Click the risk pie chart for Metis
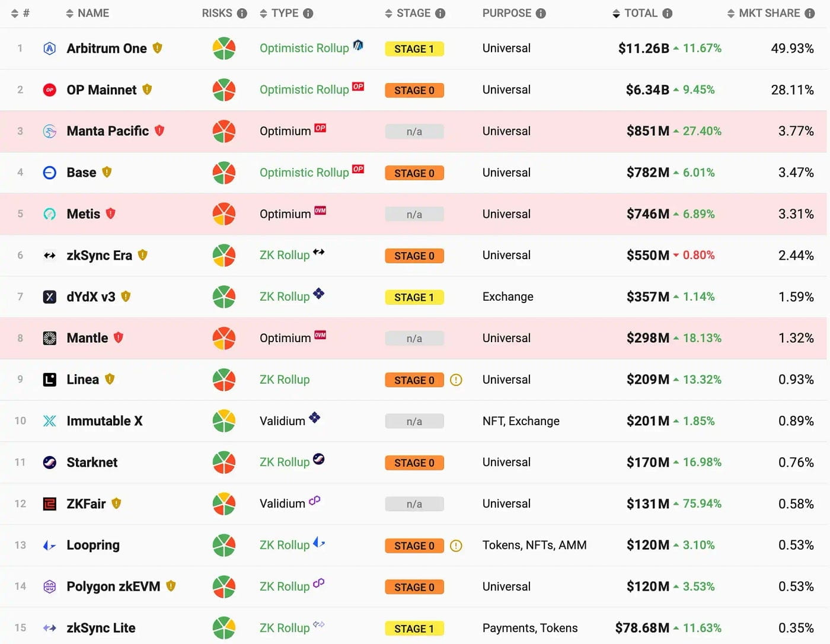830x644 pixels. coord(224,214)
